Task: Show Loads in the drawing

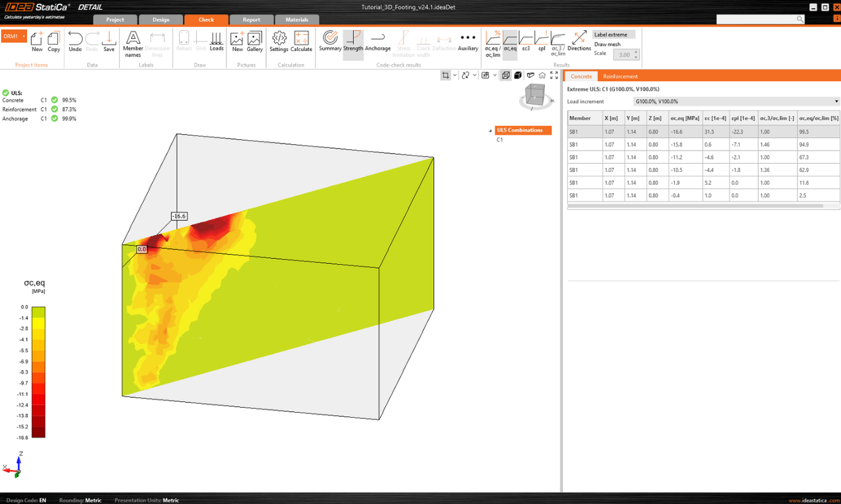Action: click(216, 42)
